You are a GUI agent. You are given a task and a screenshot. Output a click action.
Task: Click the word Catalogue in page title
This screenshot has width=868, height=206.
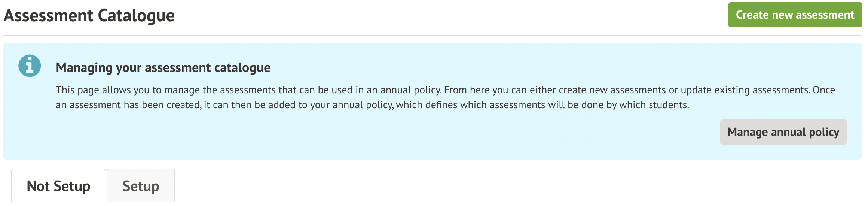pos(136,16)
